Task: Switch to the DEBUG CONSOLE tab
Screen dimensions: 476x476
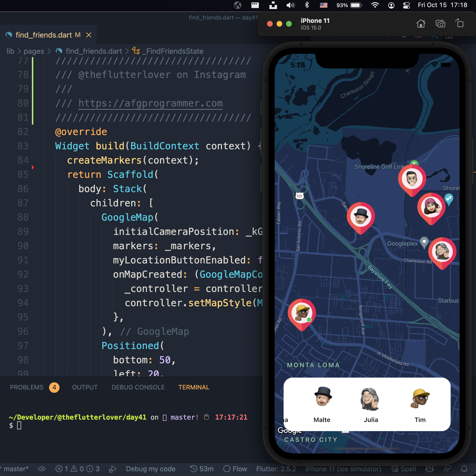Action: [138, 387]
